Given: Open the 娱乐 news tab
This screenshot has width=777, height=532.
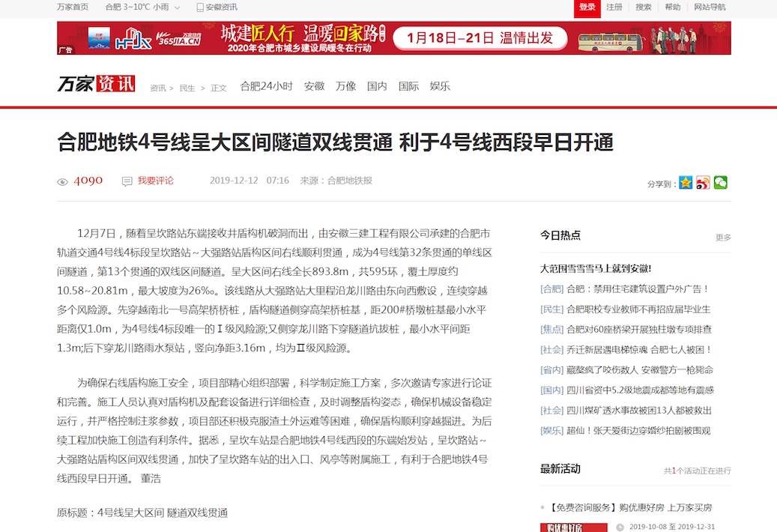Looking at the screenshot, I should coord(439,86).
